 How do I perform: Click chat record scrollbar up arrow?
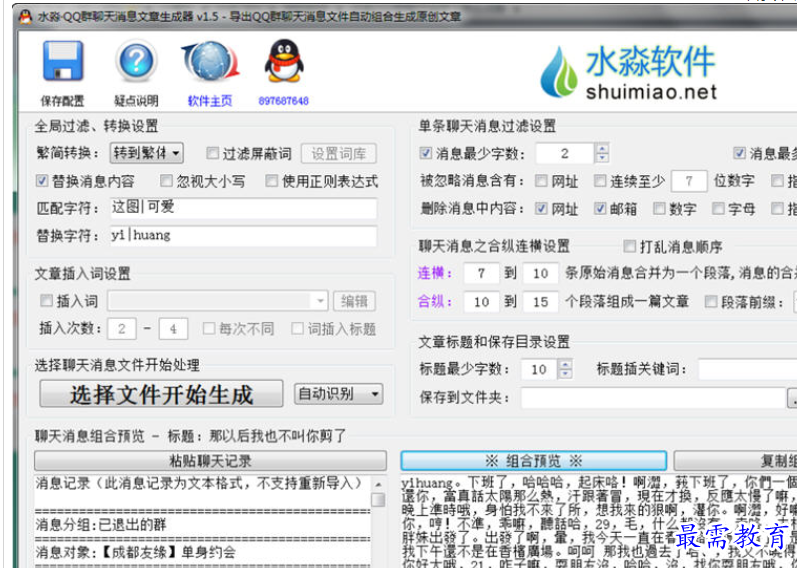pos(378,484)
